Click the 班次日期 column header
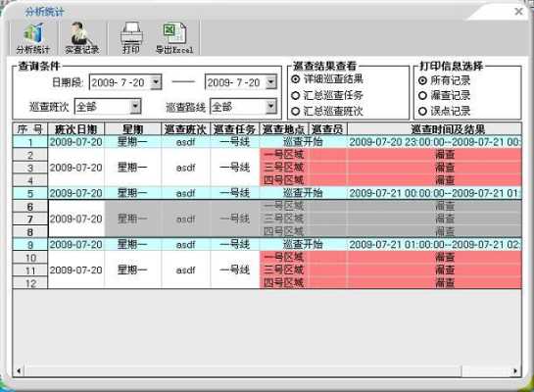The width and height of the screenshot is (534, 392). 76,129
